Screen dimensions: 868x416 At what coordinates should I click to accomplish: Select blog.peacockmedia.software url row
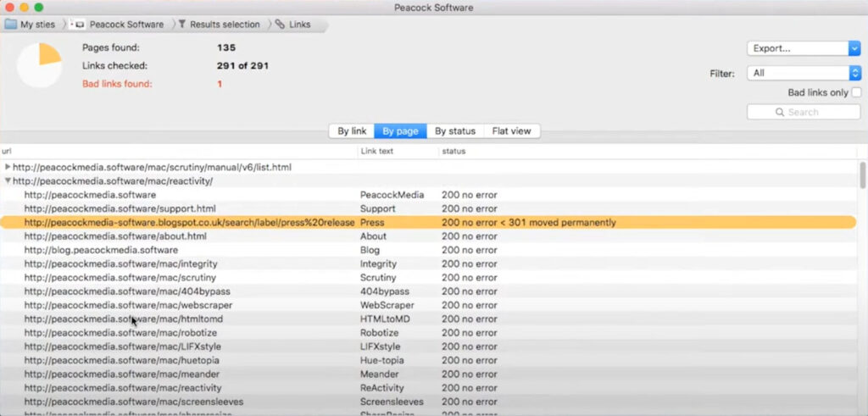(x=428, y=250)
